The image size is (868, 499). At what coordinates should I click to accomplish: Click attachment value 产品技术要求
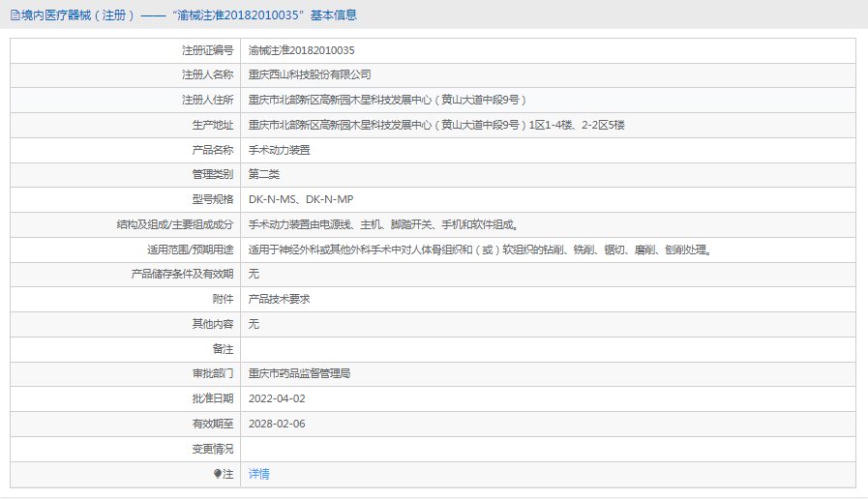pos(280,299)
